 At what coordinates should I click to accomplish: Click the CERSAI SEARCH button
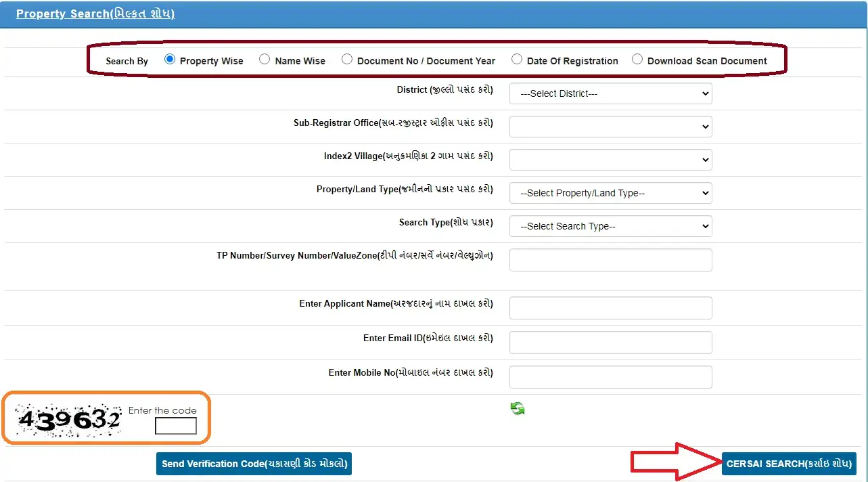pyautogui.click(x=788, y=464)
